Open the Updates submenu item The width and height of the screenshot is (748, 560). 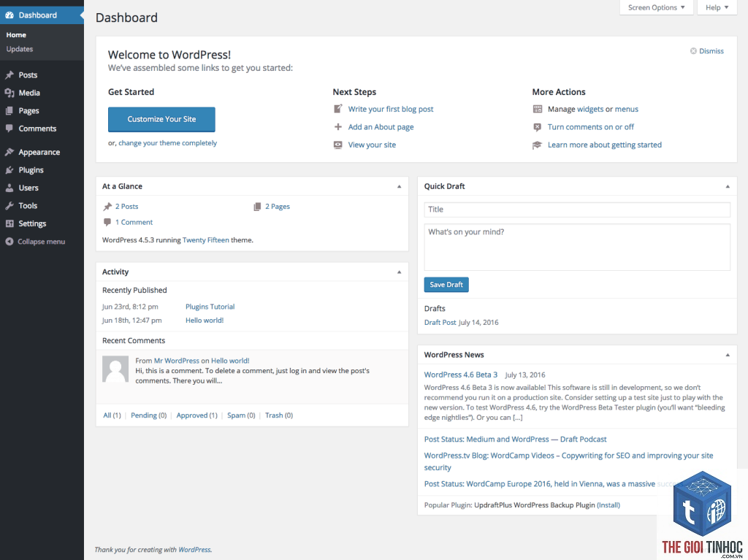[20, 49]
